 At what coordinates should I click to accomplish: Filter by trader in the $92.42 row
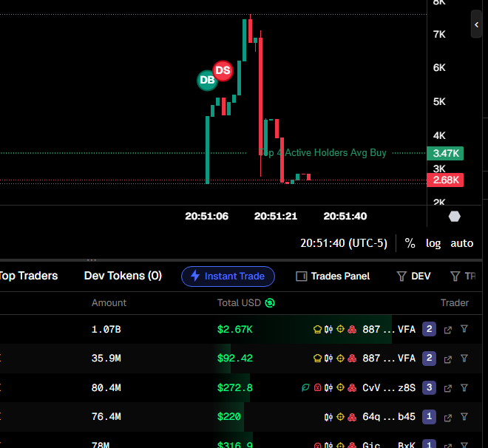[x=464, y=359]
